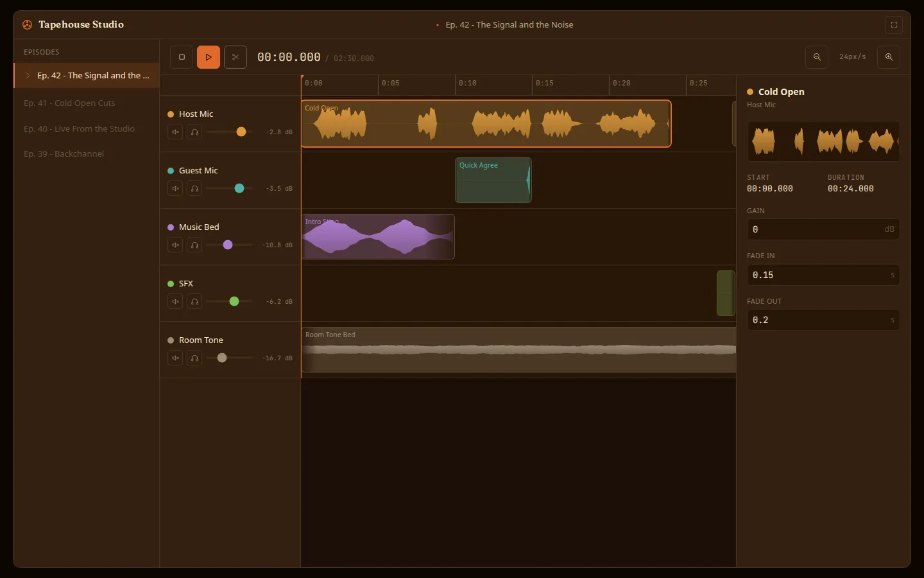924x578 pixels.
Task: Click the total time 02:30.000
Action: coord(354,58)
